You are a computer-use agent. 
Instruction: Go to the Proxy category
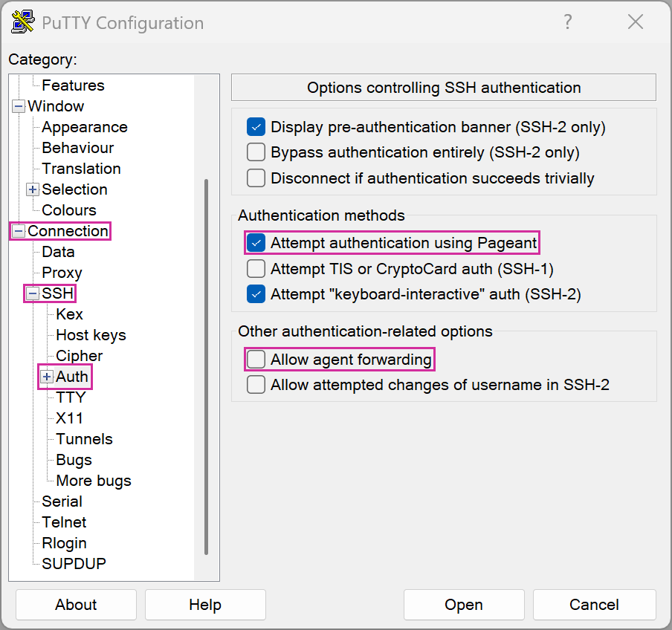coord(62,273)
